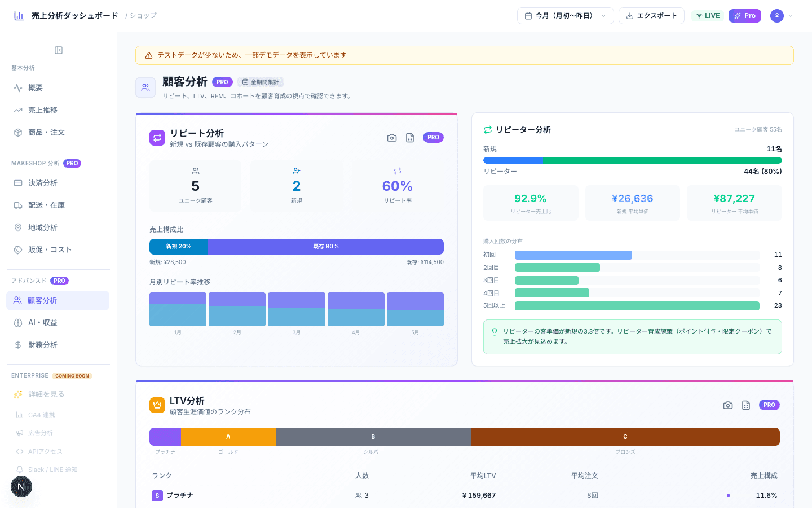Expand the chevron next to user avatar

pos(791,16)
